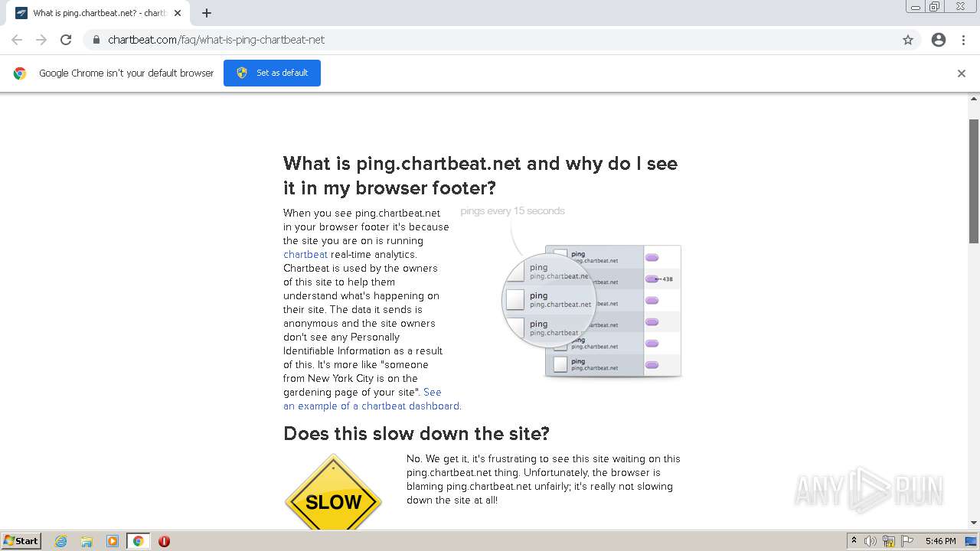The width and height of the screenshot is (980, 551).
Task: Click the Set as default button
Action: point(272,73)
